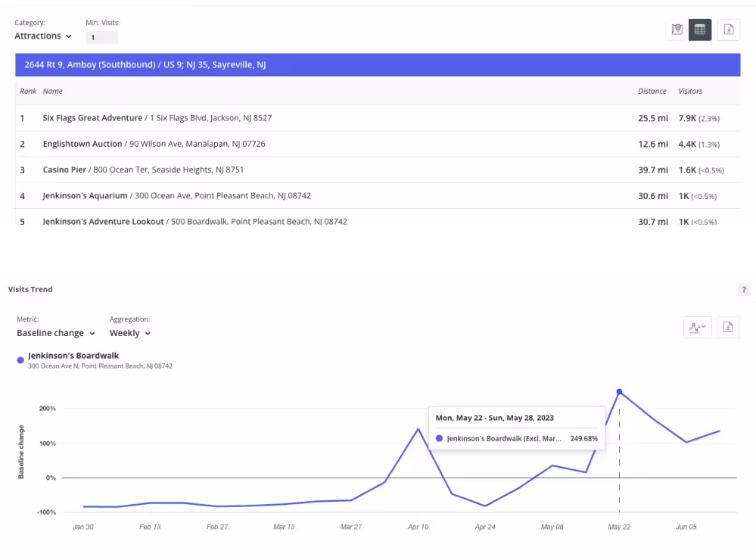Viewport: 756px width, 554px height.
Task: Select the 25.5 mi distance cell
Action: coord(653,118)
